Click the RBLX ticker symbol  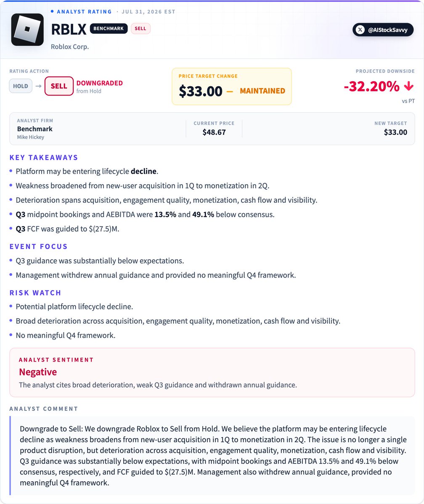(69, 29)
